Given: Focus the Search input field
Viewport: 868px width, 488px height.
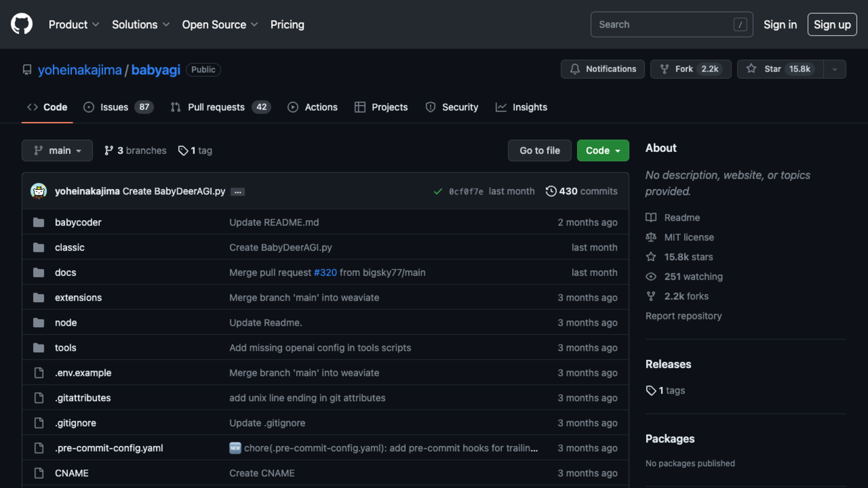Looking at the screenshot, I should pyautogui.click(x=672, y=25).
